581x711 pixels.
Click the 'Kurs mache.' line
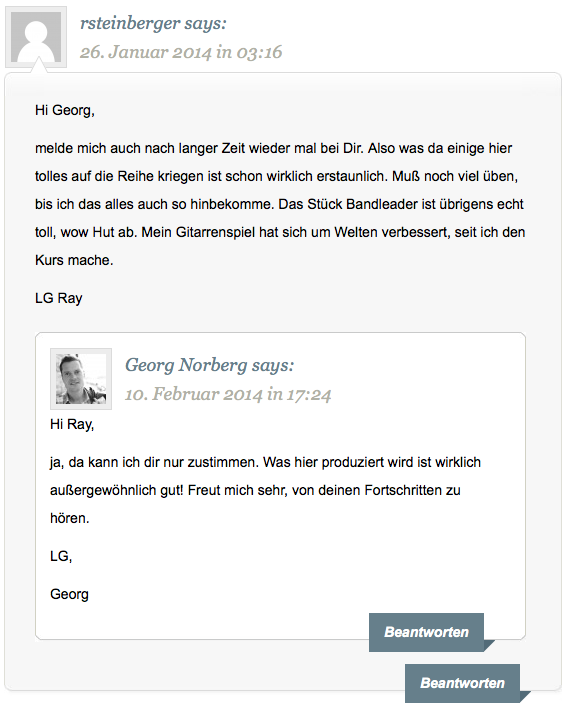pos(74,260)
